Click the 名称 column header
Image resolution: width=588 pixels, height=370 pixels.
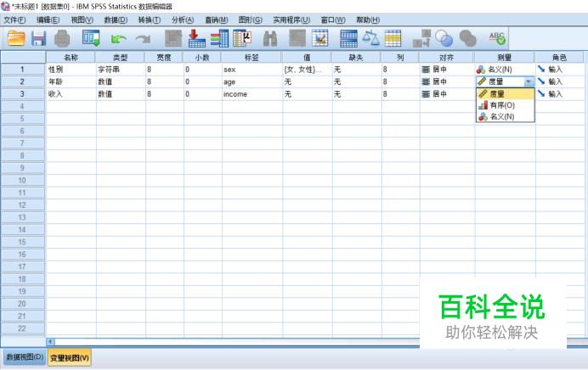coord(71,58)
